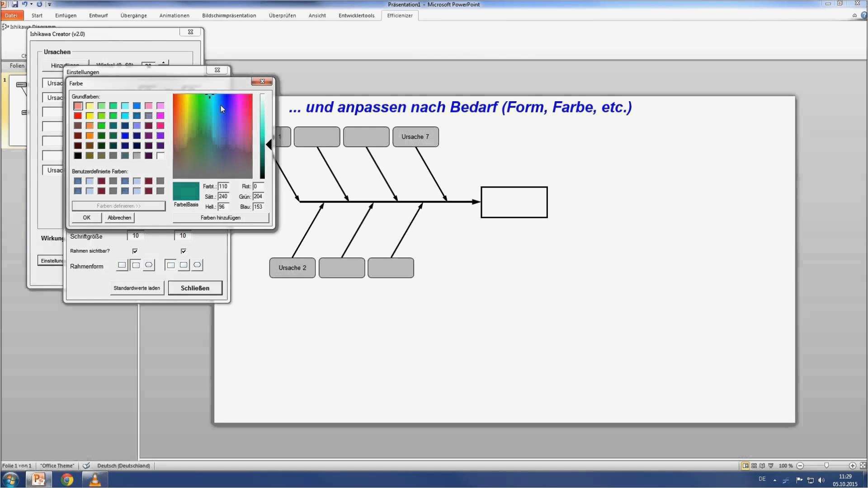
Task: Uncheck first Rahmen sichtbar checkbox
Action: [135, 251]
